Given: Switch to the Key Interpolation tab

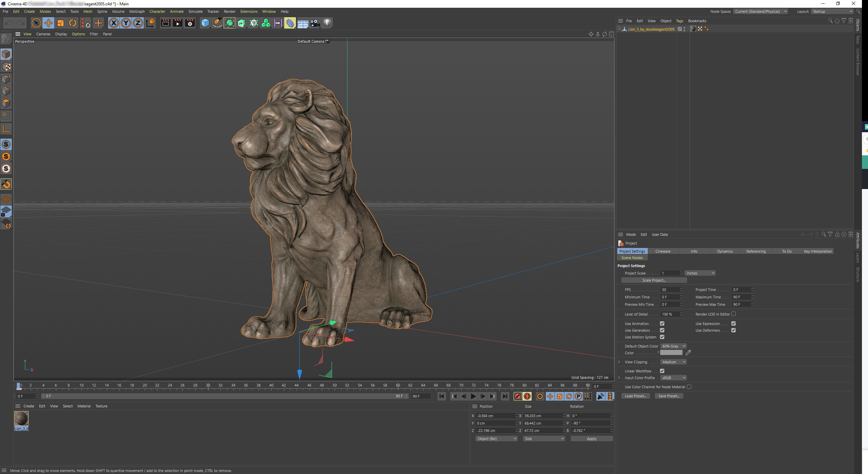Looking at the screenshot, I should [818, 251].
